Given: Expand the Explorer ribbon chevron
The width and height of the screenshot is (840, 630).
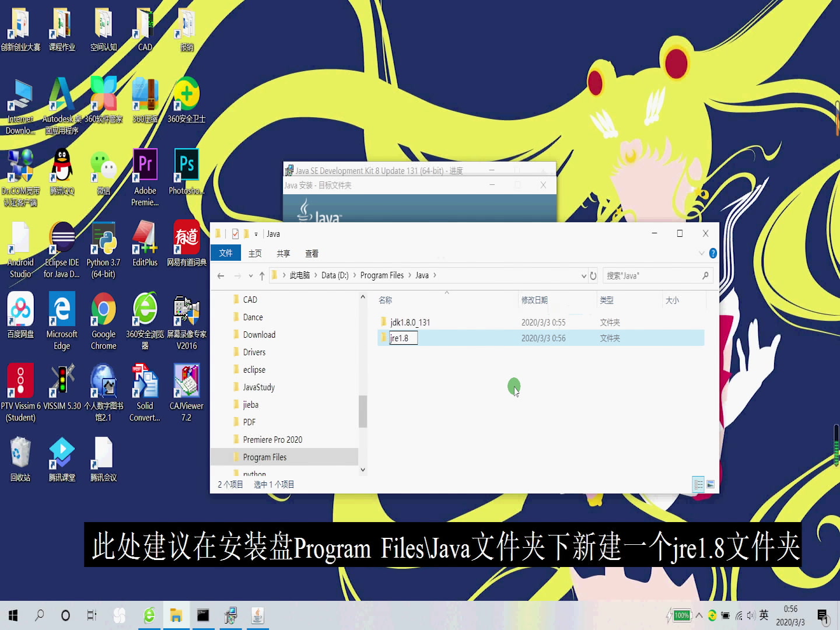Looking at the screenshot, I should [x=701, y=253].
